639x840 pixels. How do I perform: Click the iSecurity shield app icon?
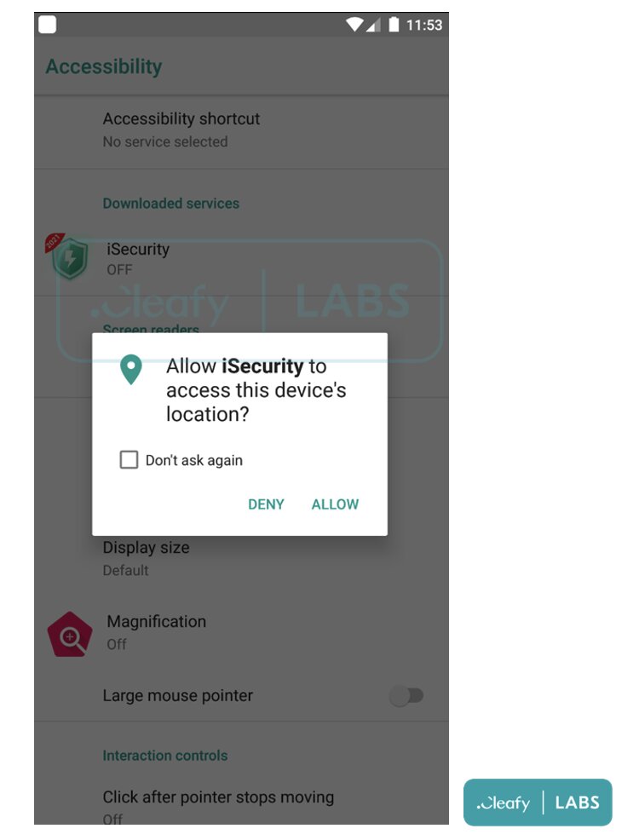[68, 257]
